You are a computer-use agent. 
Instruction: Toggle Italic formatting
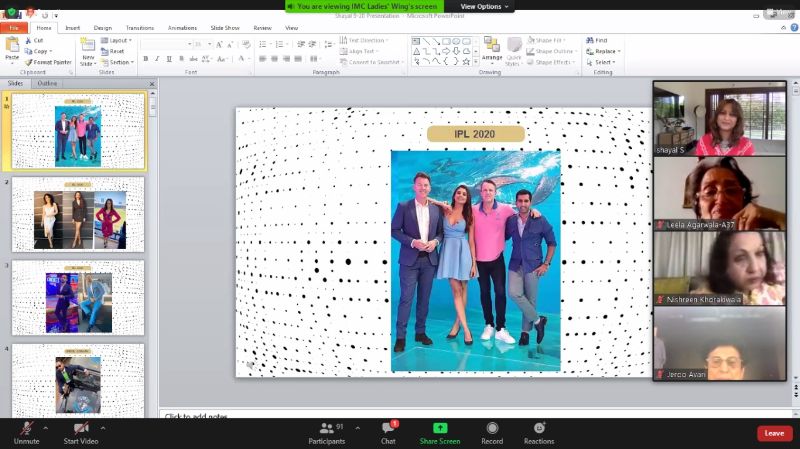pos(157,59)
